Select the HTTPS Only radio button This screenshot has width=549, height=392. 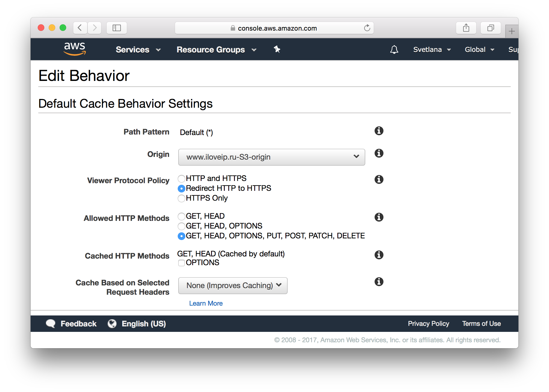point(181,198)
